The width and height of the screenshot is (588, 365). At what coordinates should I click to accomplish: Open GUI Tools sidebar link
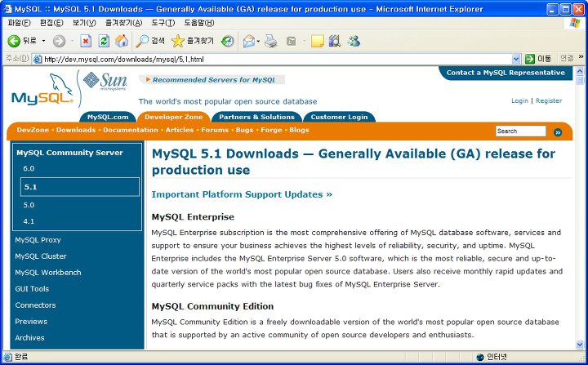(x=32, y=289)
